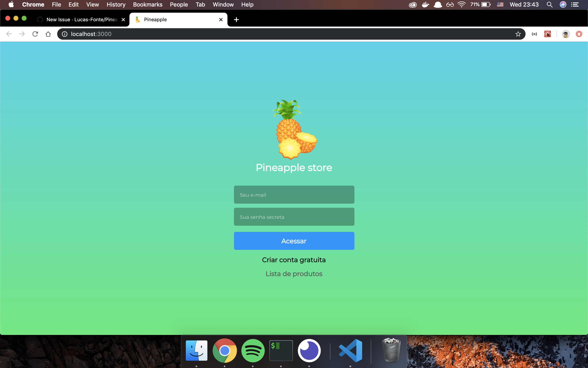This screenshot has height=368, width=588.
Task: Open Siri from the menu bar
Action: coord(563,4)
